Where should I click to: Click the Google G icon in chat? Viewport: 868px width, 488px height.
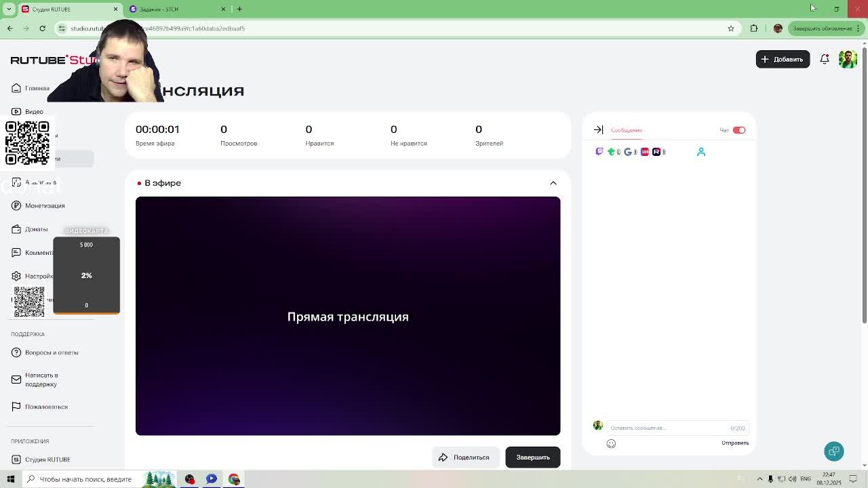628,152
